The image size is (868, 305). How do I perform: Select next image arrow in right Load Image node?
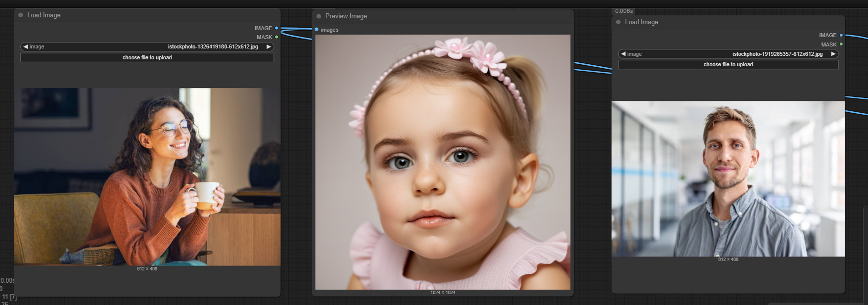[833, 54]
